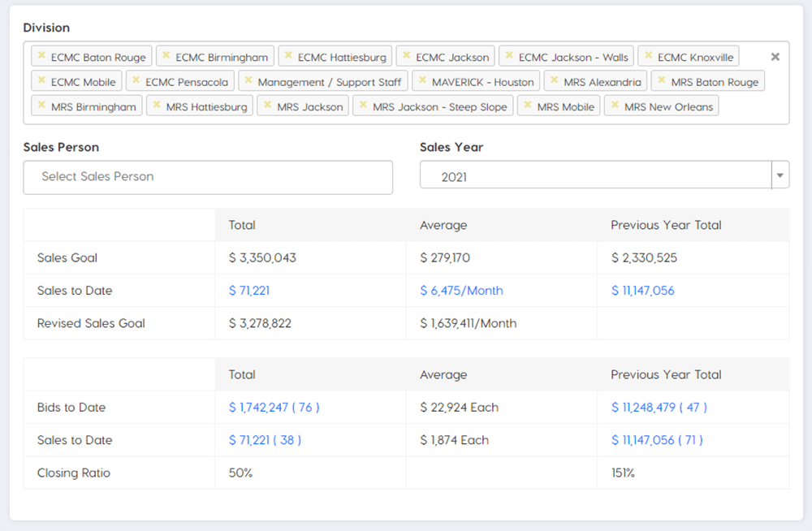The width and height of the screenshot is (812, 531).
Task: Open previous year sales $ 11,147,056 ( 71 )
Action: 657,440
